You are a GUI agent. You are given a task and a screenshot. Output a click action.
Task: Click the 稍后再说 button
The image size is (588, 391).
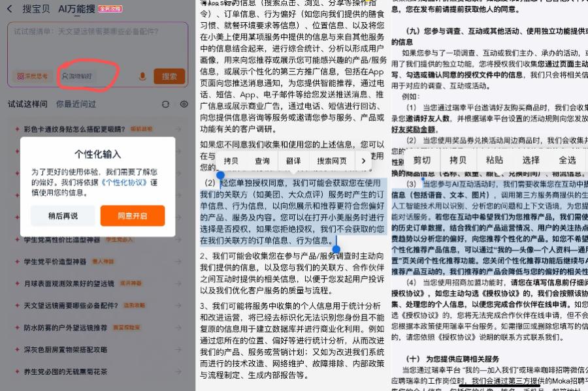tap(63, 215)
